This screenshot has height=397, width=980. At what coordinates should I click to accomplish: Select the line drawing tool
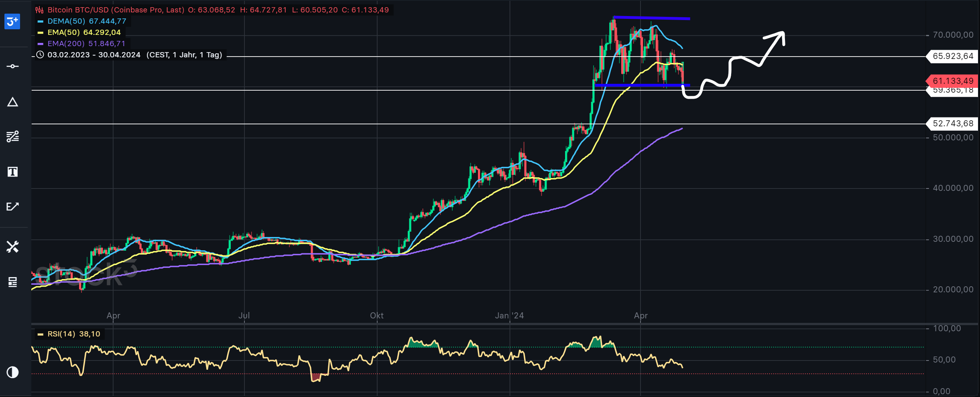pyautogui.click(x=12, y=66)
